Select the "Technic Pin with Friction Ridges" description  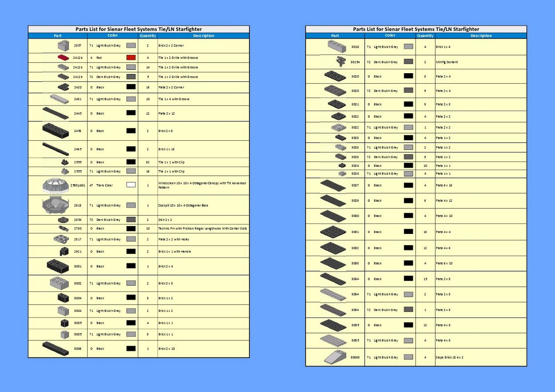203,228
